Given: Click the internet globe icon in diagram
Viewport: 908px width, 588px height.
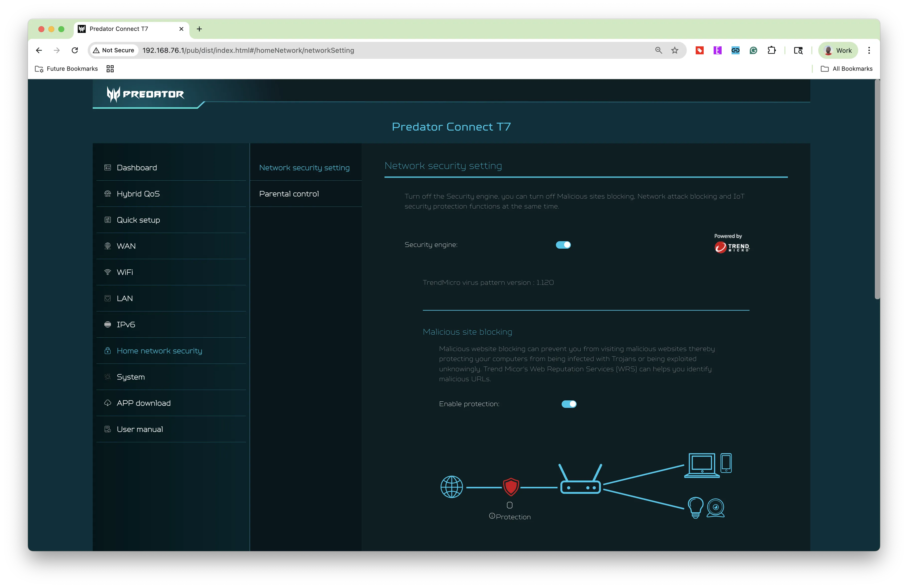Looking at the screenshot, I should [x=451, y=487].
